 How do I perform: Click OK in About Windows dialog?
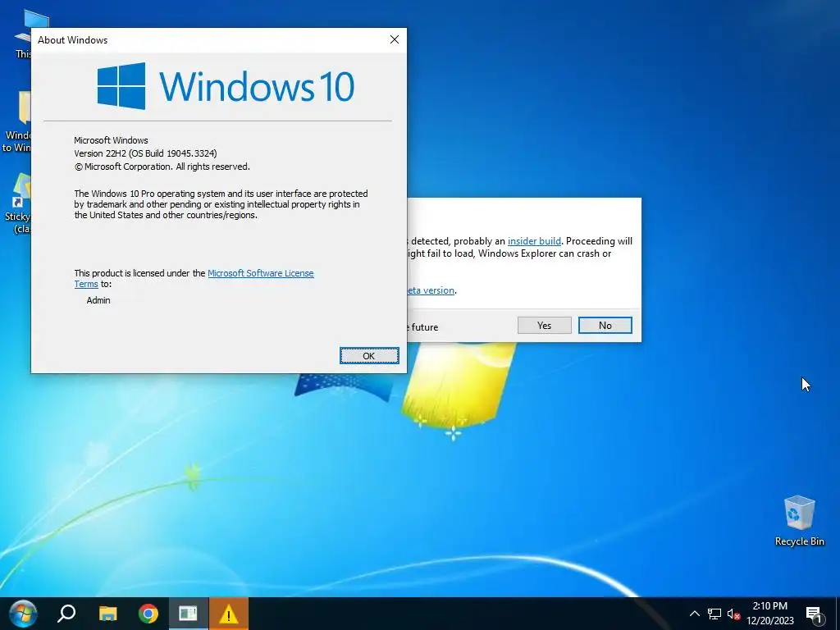(x=369, y=356)
